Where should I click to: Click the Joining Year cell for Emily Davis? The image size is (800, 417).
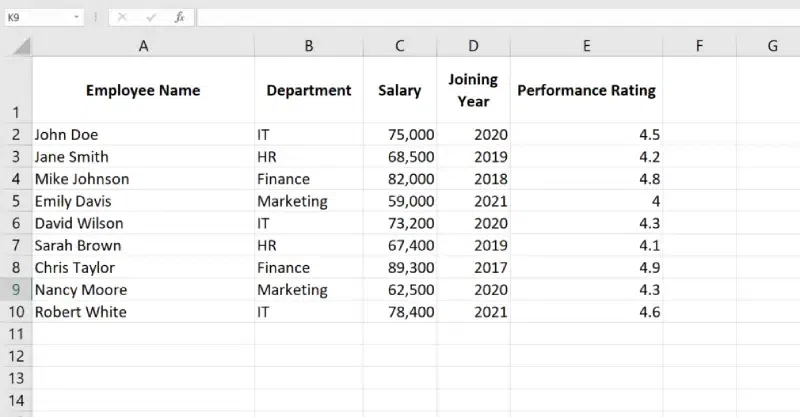[473, 201]
